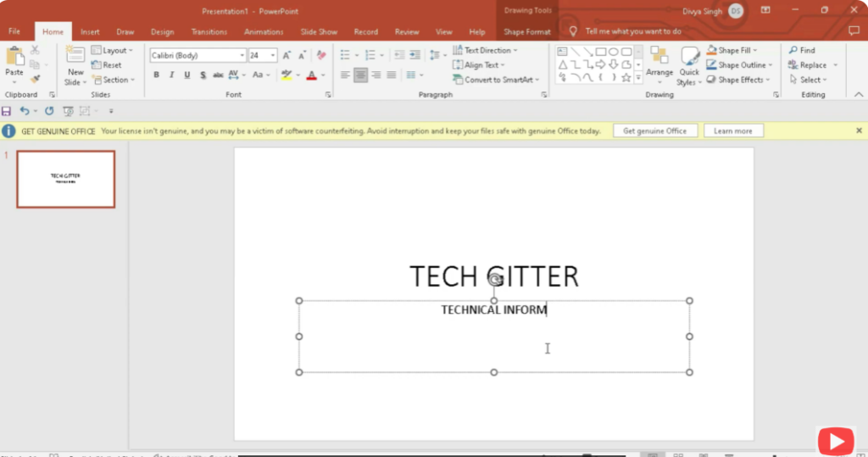
Task: Click the Arrange shapes icon
Action: [x=659, y=59]
